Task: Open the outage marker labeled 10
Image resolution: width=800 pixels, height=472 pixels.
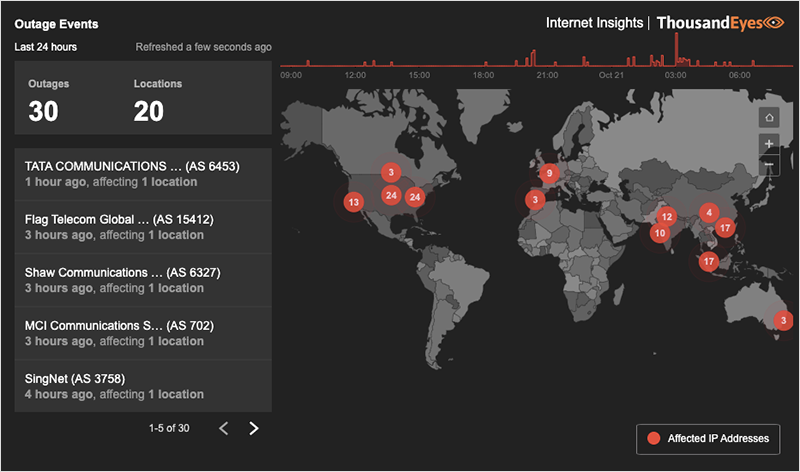Action: click(660, 233)
